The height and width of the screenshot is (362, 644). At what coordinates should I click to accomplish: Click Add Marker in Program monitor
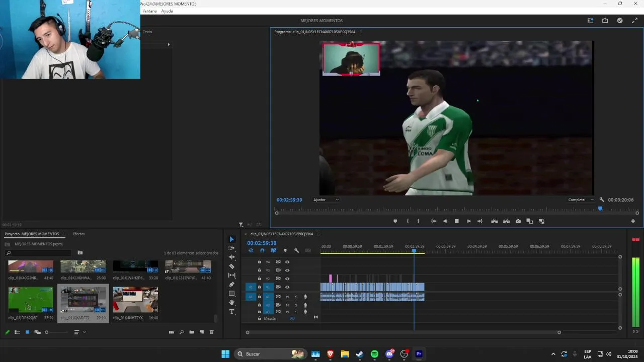tap(395, 221)
